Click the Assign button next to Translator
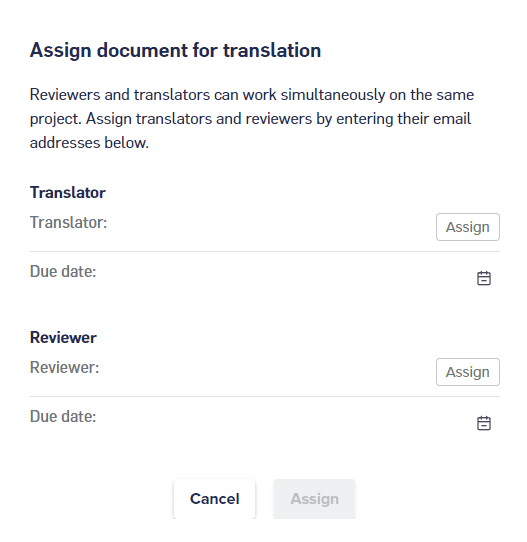Viewport: 527px width, 542px height. click(x=468, y=227)
